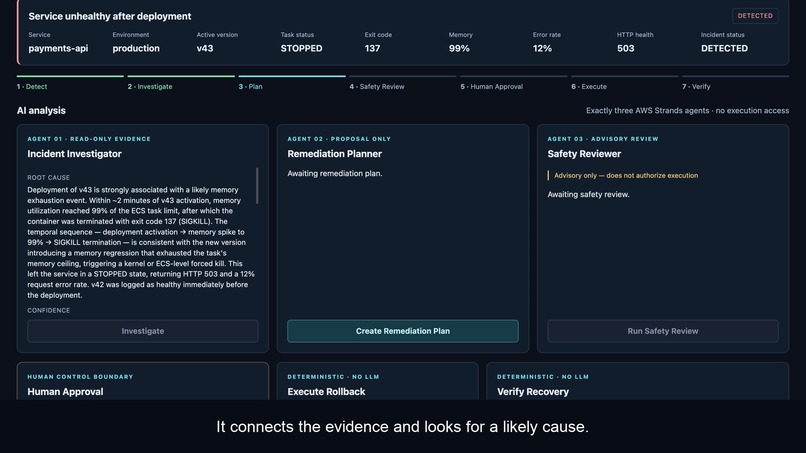This screenshot has height=453, width=806.
Task: Click the AI analysis heading
Action: pyautogui.click(x=41, y=111)
